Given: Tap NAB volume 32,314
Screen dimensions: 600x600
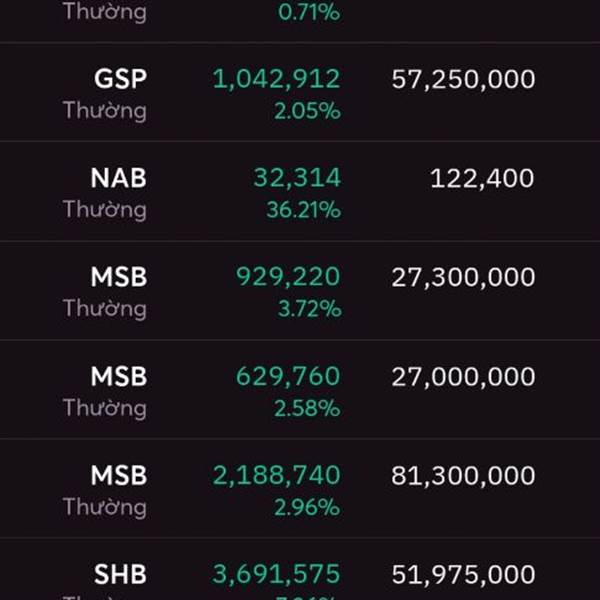Looking at the screenshot, I should 297,178.
